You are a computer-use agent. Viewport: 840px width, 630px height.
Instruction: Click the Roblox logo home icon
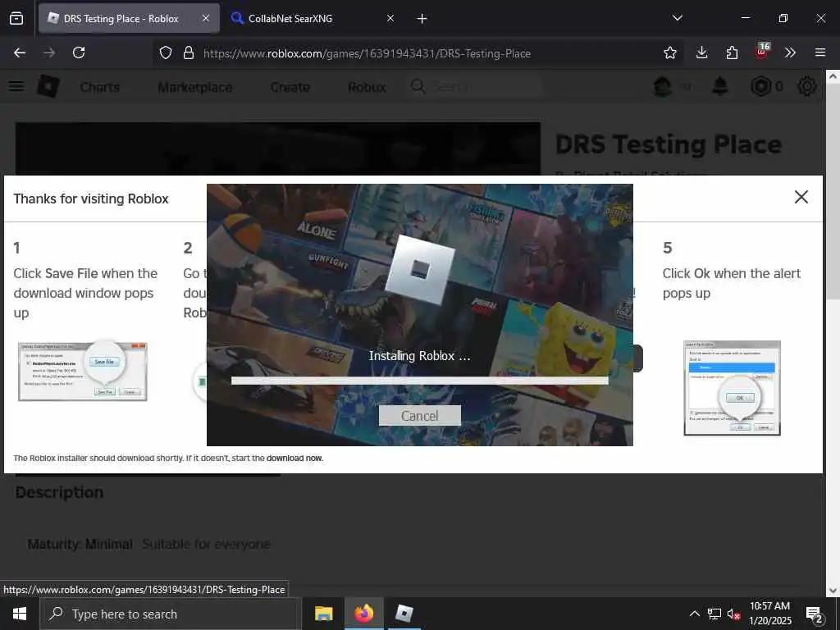(x=48, y=86)
